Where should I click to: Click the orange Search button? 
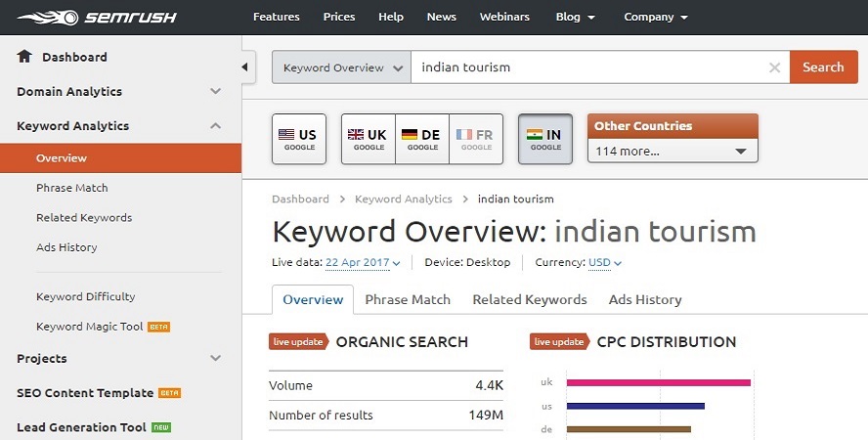pyautogui.click(x=823, y=66)
